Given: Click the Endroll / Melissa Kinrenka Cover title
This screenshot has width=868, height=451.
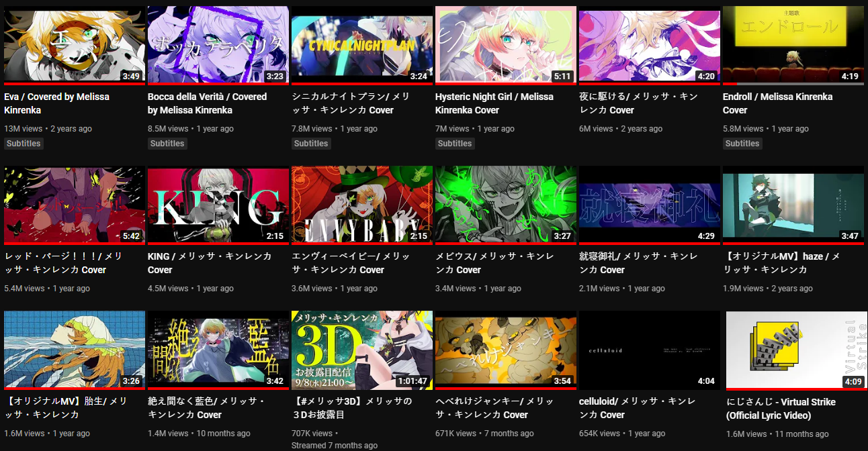Looking at the screenshot, I should 777,103.
